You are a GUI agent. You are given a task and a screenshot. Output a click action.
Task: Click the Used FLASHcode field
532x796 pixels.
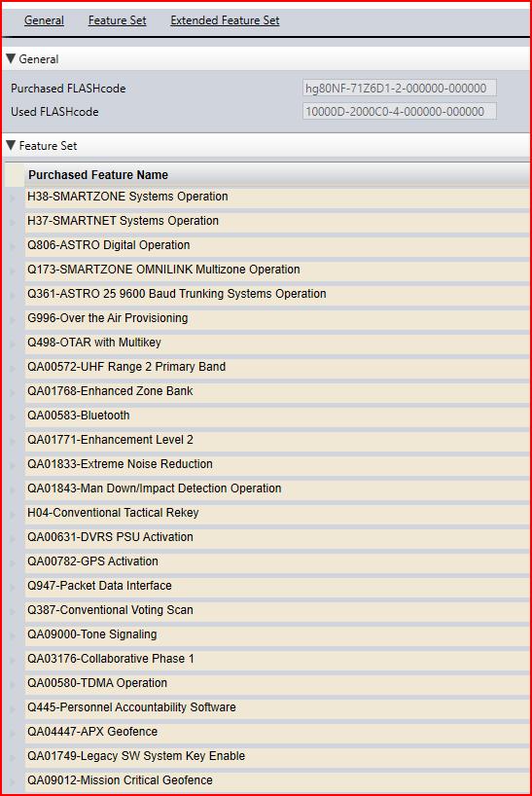(399, 111)
